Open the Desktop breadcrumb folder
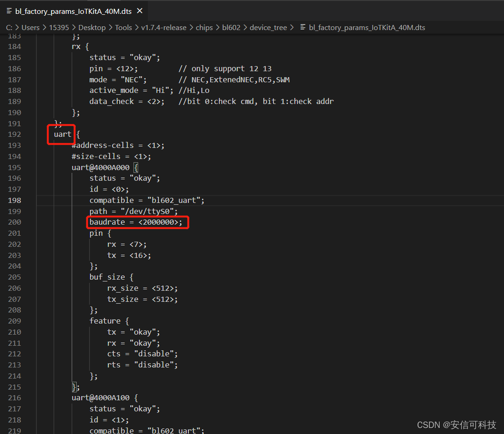This screenshot has height=434, width=504. click(x=92, y=28)
